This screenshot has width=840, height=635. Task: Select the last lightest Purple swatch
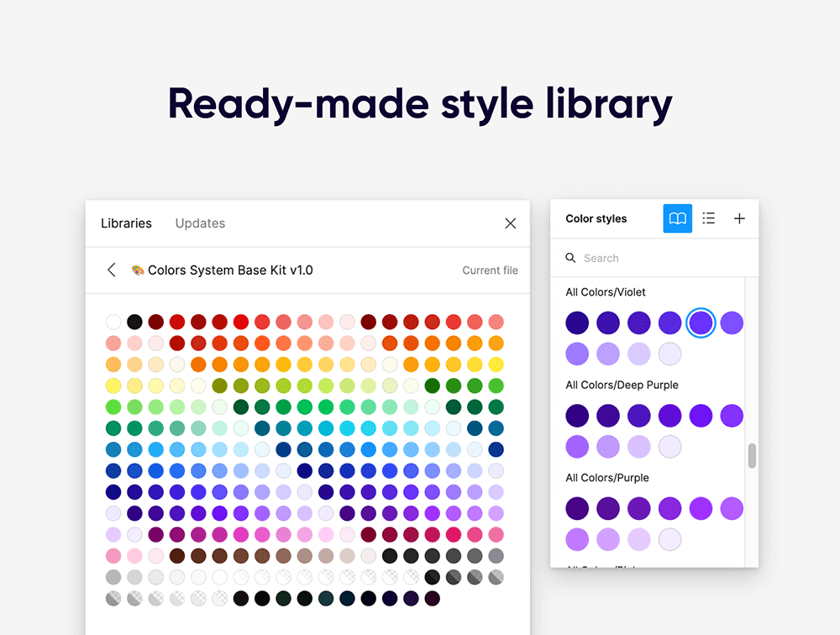tap(669, 539)
